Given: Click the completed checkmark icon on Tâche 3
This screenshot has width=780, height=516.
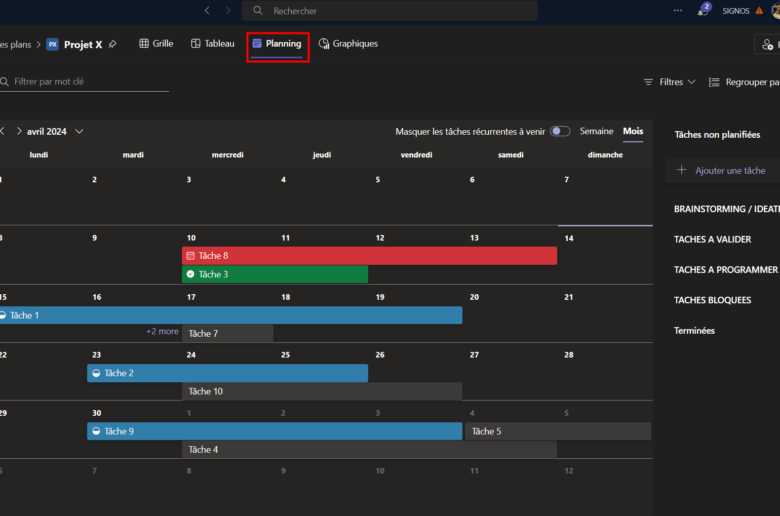Looking at the screenshot, I should tap(190, 274).
